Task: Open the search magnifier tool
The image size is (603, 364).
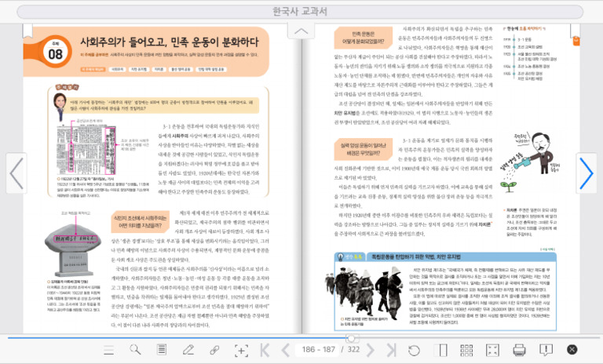Action: [x=135, y=349]
